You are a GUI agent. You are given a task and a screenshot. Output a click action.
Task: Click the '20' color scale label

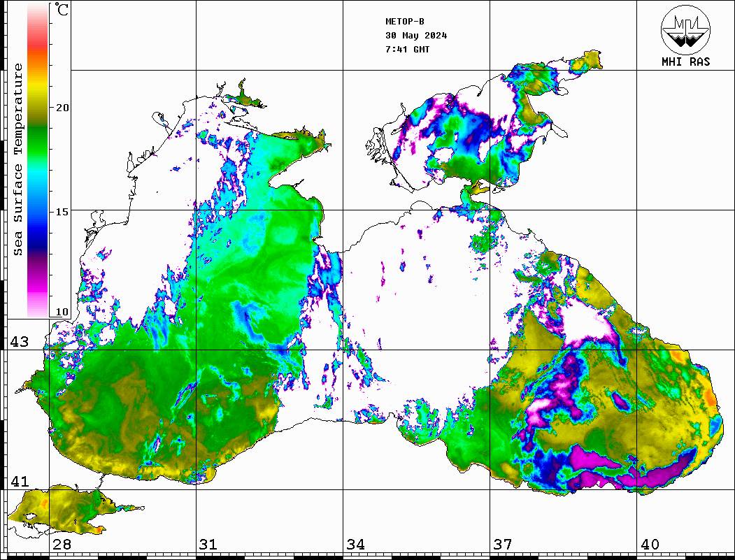tap(62, 108)
